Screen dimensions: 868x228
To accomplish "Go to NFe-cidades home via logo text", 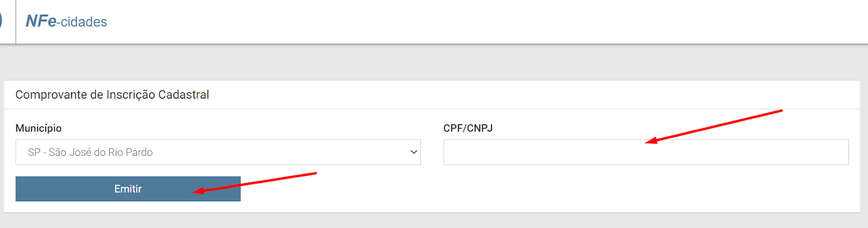I will [66, 21].
